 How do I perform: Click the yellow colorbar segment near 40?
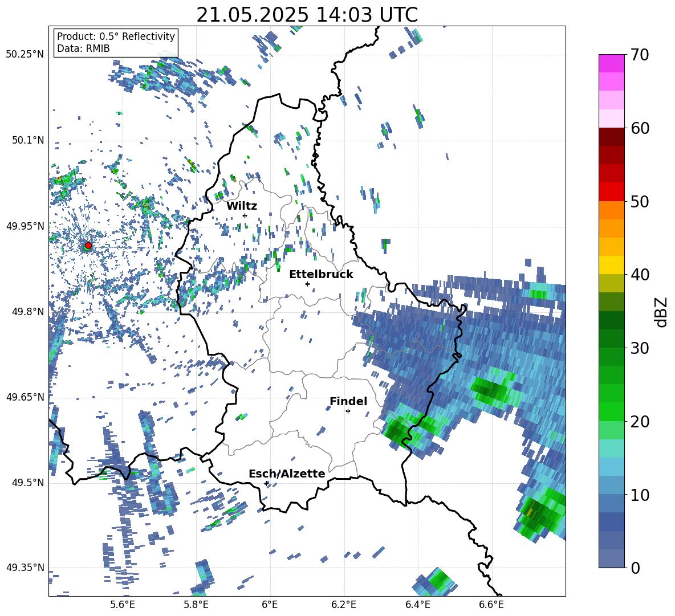pos(611,265)
